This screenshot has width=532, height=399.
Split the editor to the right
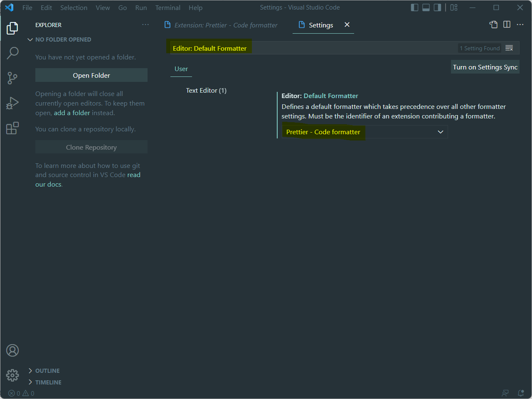pos(507,25)
